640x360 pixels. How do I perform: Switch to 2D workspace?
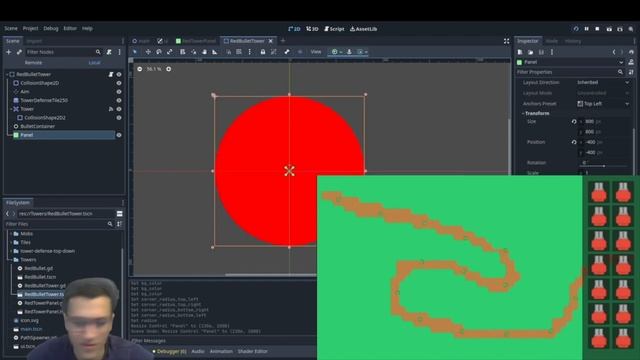coord(294,29)
